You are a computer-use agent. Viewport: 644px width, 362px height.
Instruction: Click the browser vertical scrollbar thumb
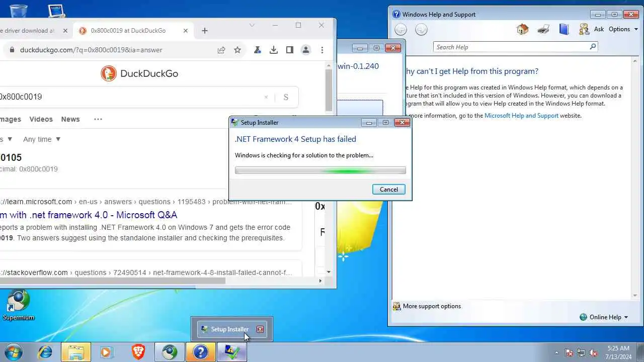[x=329, y=90]
